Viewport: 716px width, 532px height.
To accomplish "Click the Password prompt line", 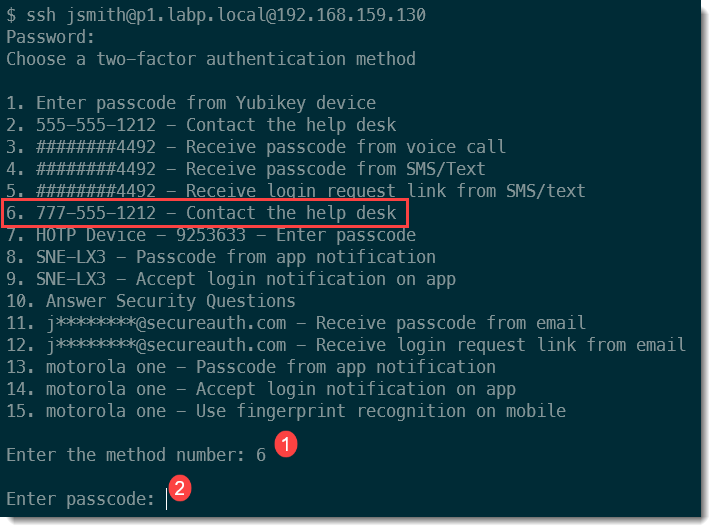I will [x=51, y=37].
